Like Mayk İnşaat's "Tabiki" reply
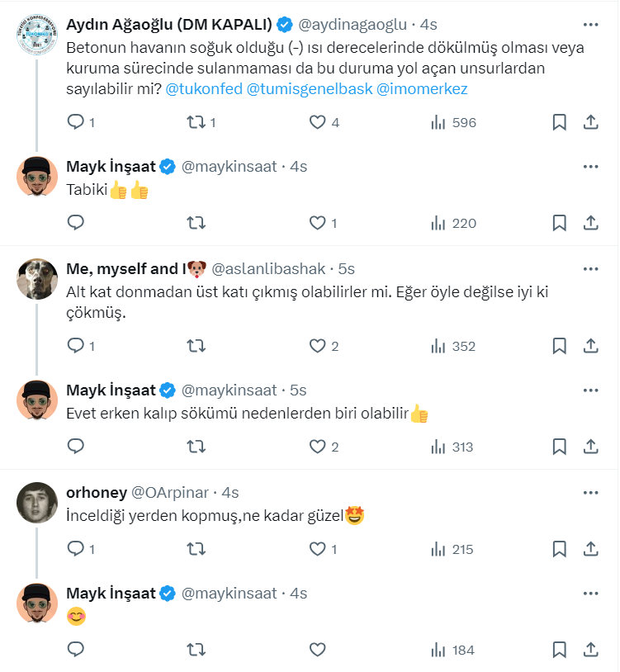620x672 pixels. 318,223
